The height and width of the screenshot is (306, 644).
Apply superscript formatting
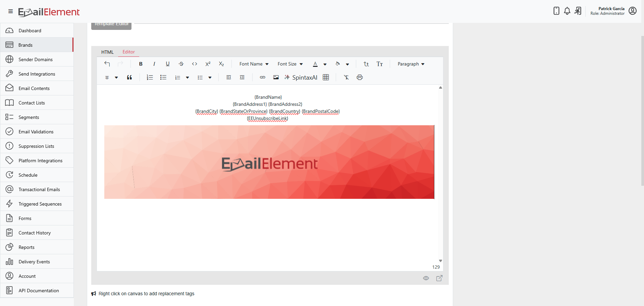coord(208,64)
